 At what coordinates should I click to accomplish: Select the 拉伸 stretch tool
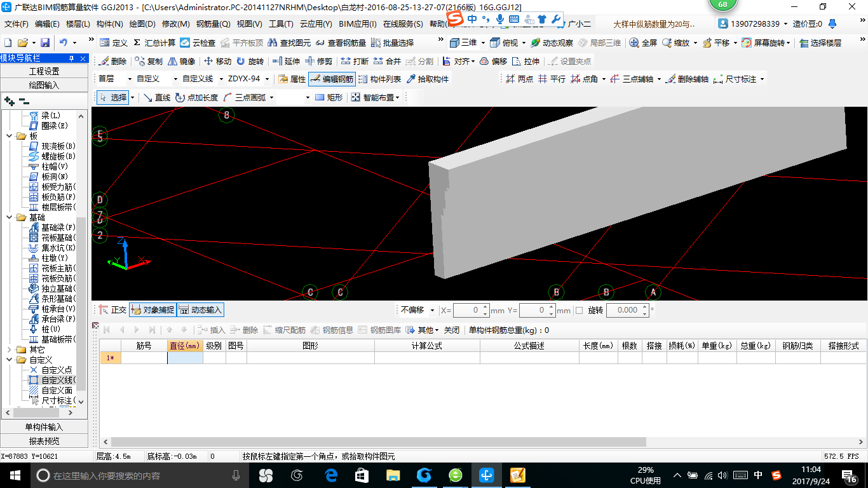point(526,62)
